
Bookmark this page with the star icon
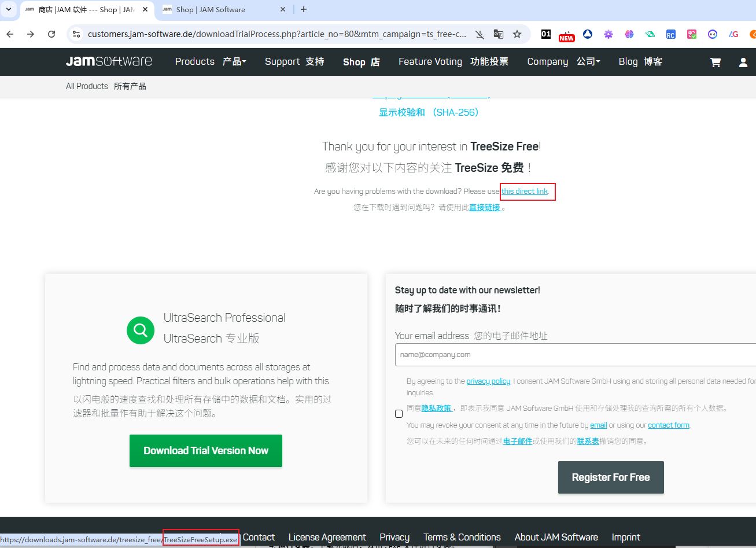click(x=517, y=34)
